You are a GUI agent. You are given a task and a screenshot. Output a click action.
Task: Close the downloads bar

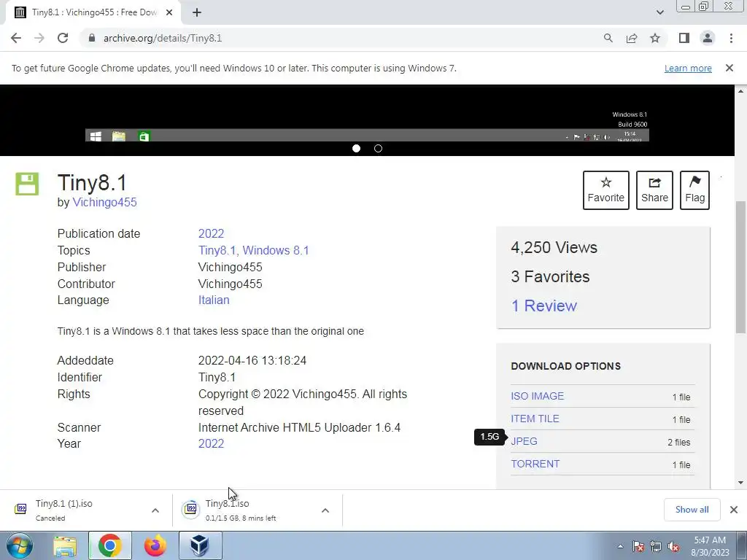coord(734,510)
